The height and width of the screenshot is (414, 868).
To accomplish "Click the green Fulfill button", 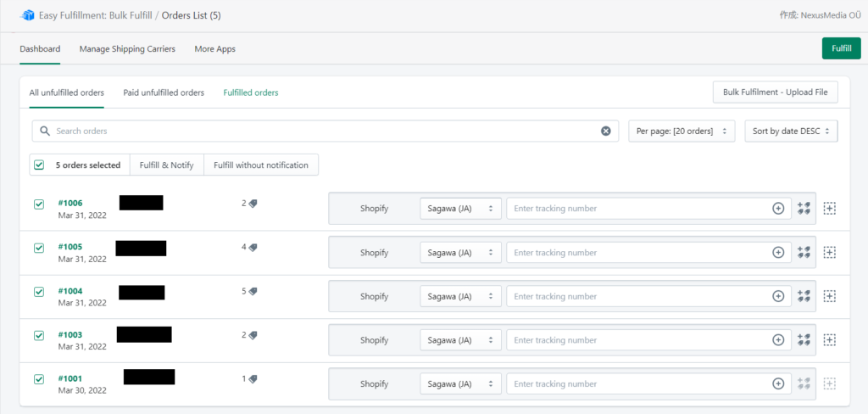I will 842,48.
